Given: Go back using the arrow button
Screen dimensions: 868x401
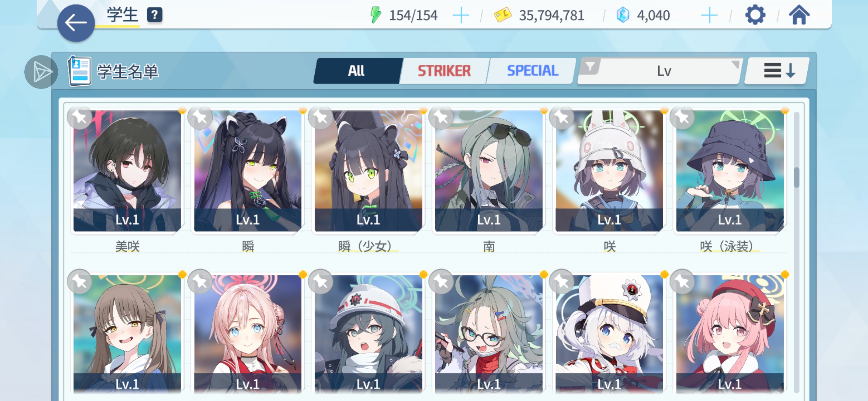Looking at the screenshot, I should coord(76,23).
